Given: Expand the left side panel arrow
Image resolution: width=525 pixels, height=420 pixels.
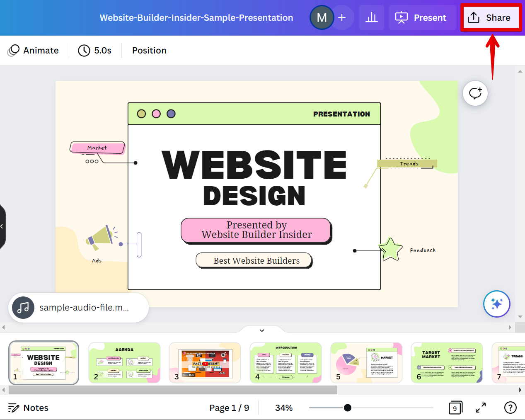Looking at the screenshot, I should 2,226.
